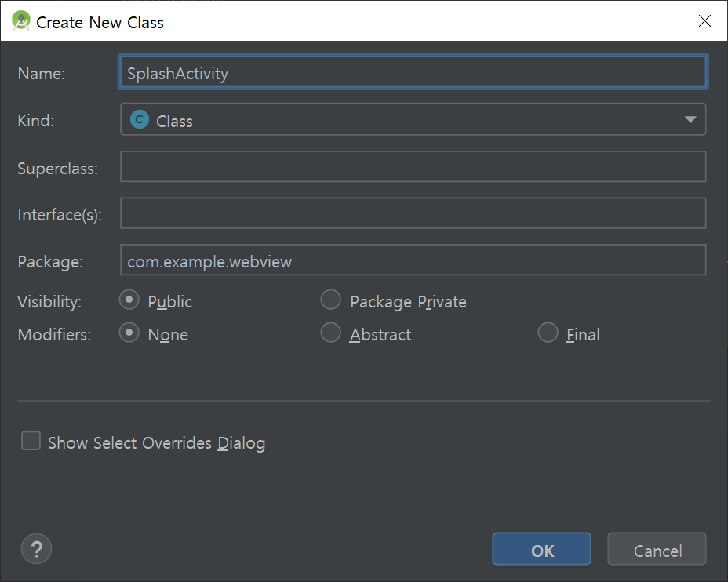The image size is (728, 582).
Task: Click the blue Class 'C' icon
Action: (140, 120)
